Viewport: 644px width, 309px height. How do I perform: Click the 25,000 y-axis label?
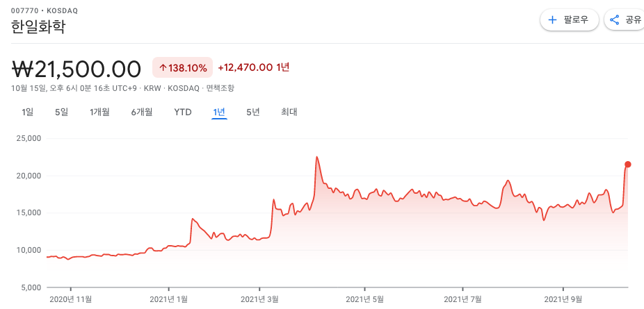(29, 138)
